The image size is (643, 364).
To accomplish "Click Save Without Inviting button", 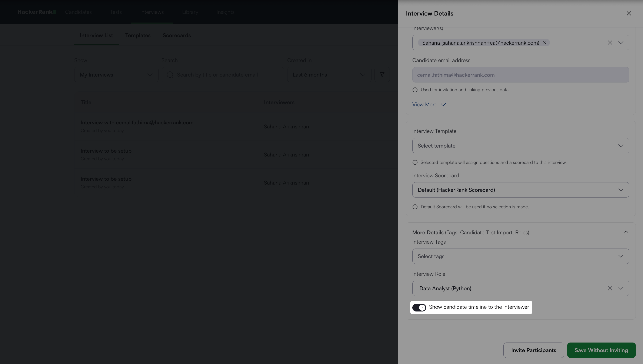I will [x=601, y=350].
